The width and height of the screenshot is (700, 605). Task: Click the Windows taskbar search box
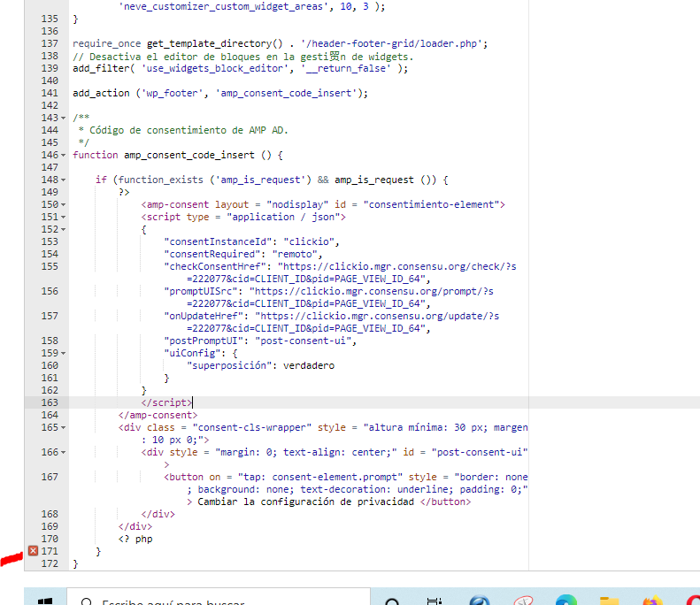[x=219, y=598]
